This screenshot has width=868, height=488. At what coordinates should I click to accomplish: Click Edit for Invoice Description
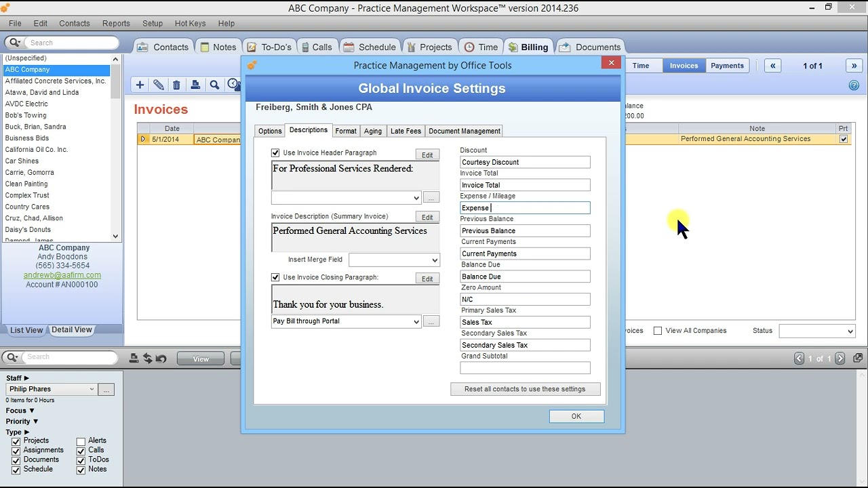pos(427,218)
